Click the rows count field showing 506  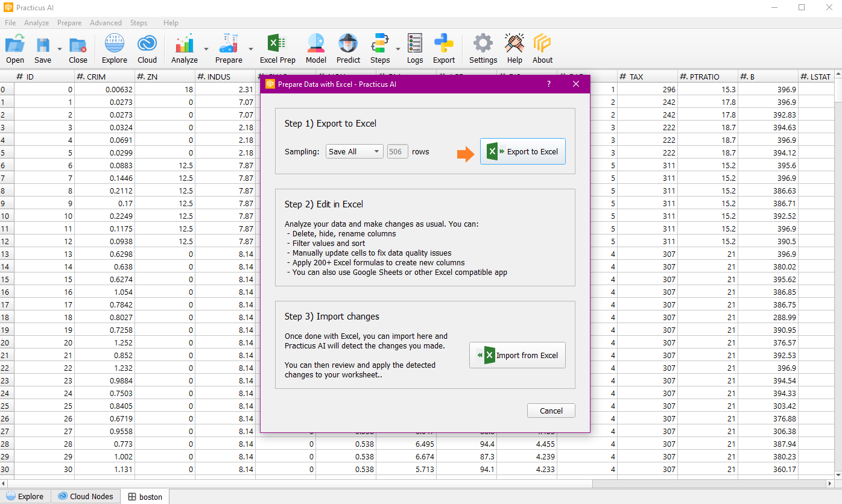pos(397,151)
